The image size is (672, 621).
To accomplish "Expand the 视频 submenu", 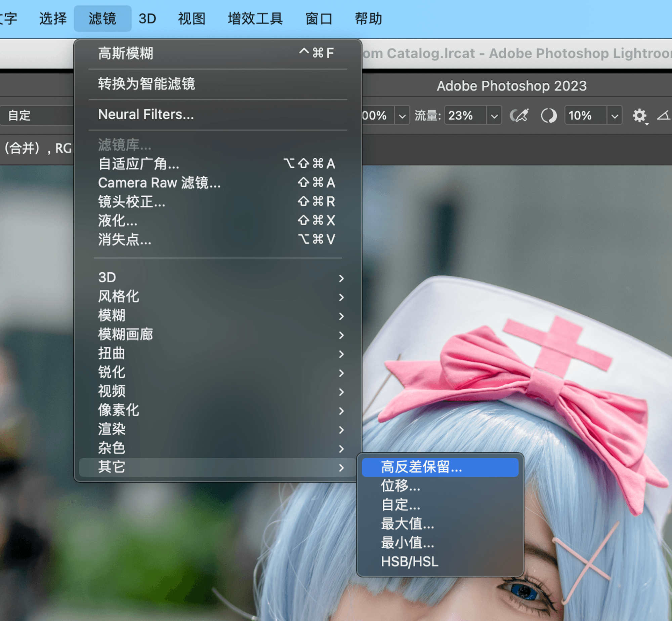I will tap(217, 391).
